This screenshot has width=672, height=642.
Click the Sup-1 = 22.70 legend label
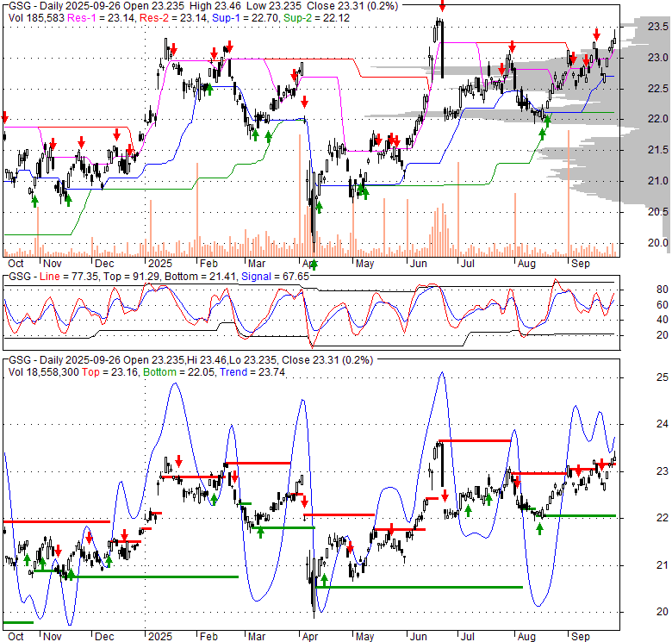click(245, 18)
